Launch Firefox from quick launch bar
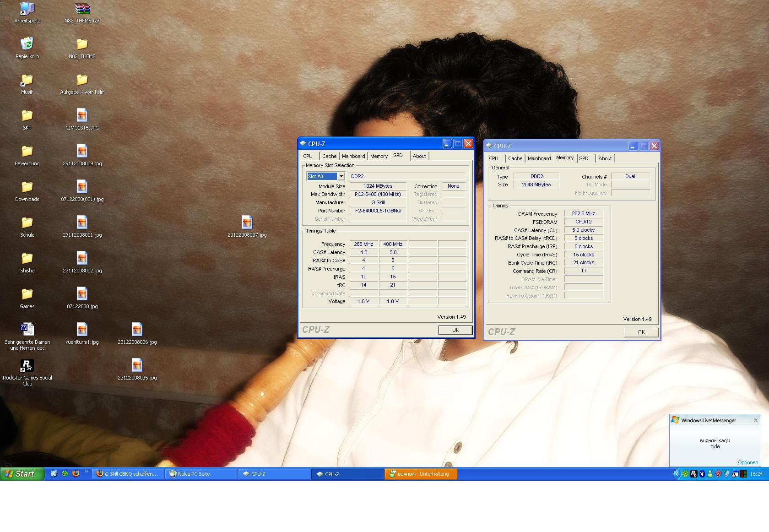The image size is (769, 532). point(76,474)
